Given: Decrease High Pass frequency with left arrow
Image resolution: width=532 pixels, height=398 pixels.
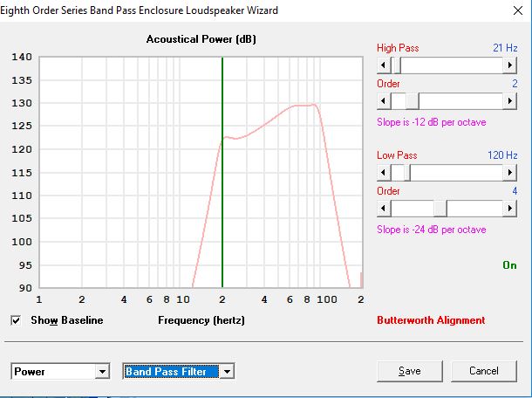Looking at the screenshot, I should [x=384, y=65].
